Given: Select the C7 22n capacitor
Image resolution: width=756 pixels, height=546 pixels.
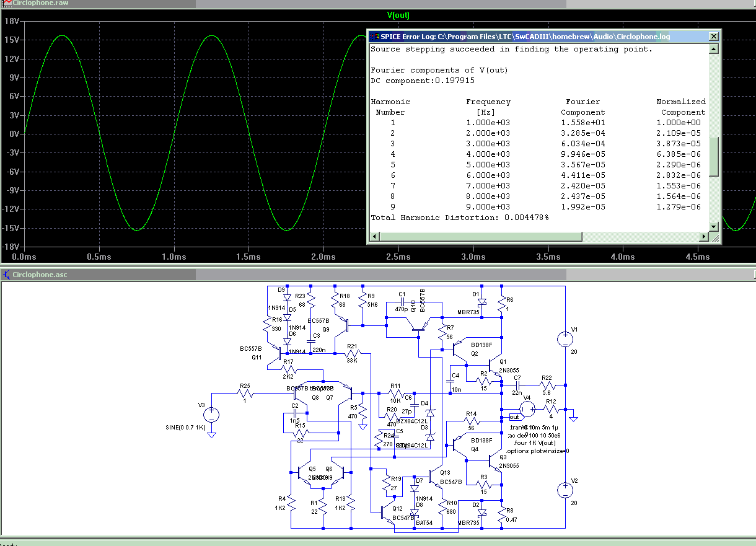Looking at the screenshot, I should (516, 385).
